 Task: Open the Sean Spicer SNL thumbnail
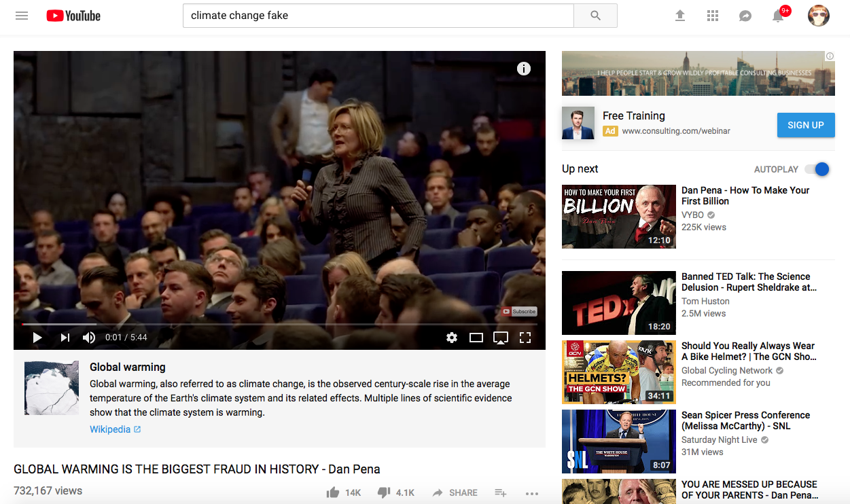pyautogui.click(x=619, y=442)
